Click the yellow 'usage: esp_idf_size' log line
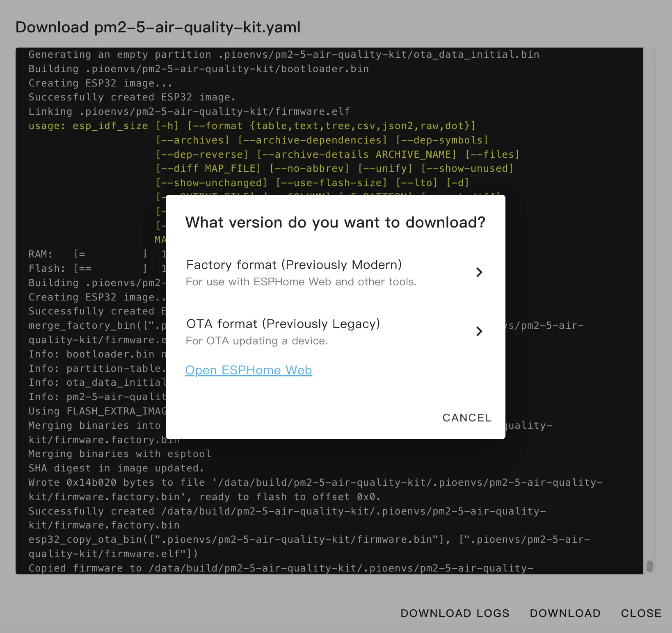This screenshot has width=672, height=633. point(251,126)
